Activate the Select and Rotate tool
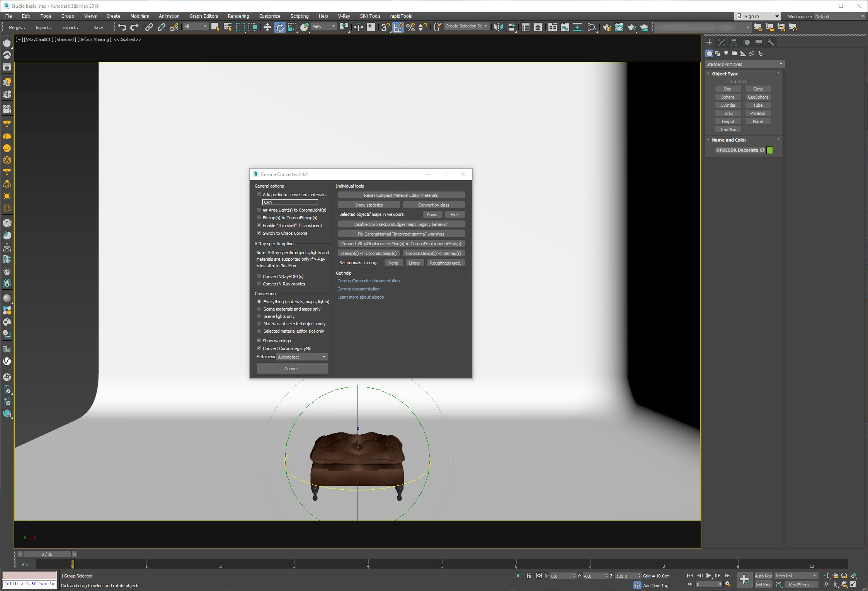Image resolution: width=868 pixels, height=591 pixels. tap(279, 27)
